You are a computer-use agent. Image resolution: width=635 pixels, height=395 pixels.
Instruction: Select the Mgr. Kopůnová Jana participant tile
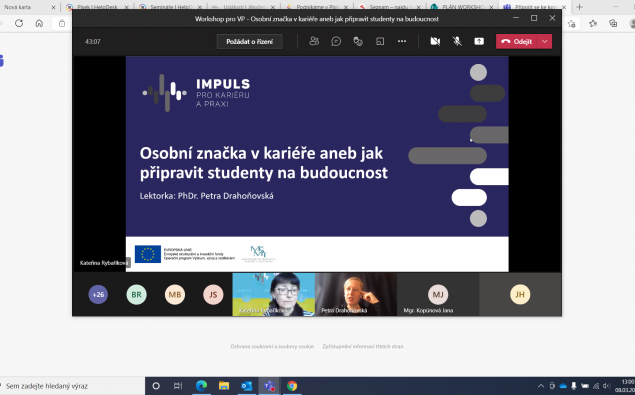tap(438, 294)
